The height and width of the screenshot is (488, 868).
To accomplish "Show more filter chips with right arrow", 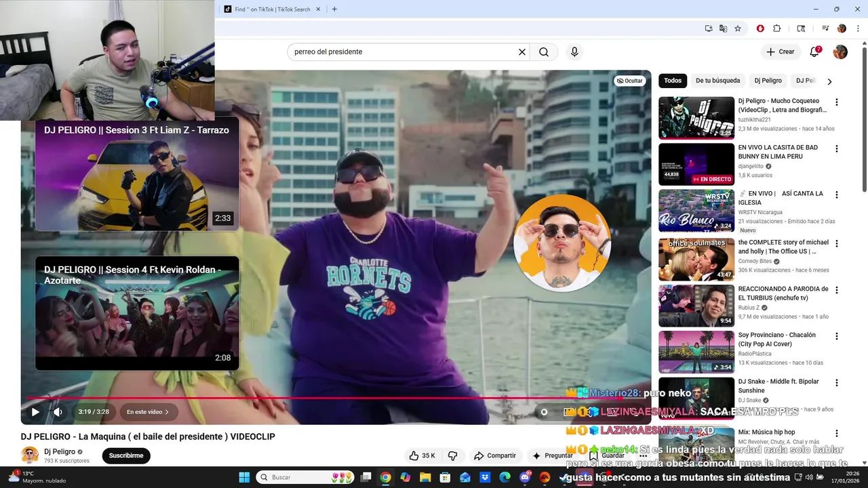I will coord(829,81).
